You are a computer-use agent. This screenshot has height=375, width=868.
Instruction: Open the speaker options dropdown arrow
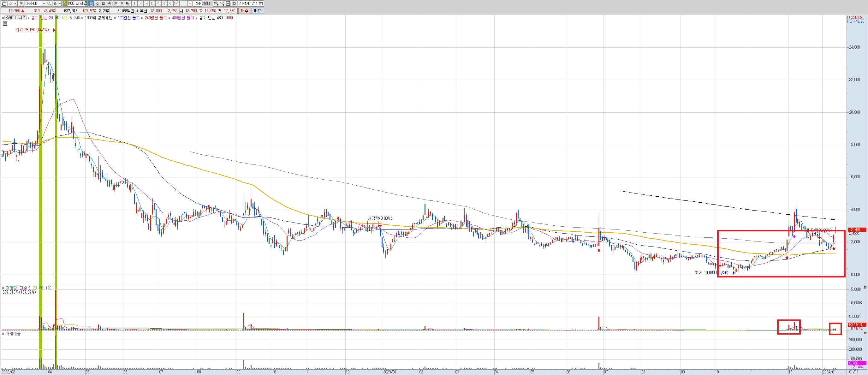(x=60, y=4)
